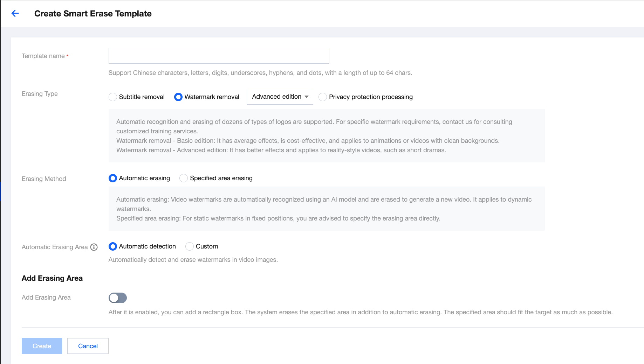Select the Watermark removal option
The image size is (644, 364).
pos(178,97)
